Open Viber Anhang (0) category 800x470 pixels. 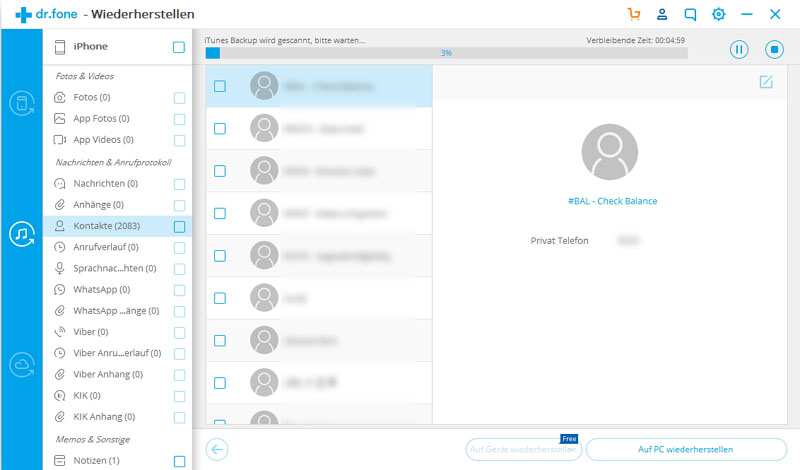point(117,374)
